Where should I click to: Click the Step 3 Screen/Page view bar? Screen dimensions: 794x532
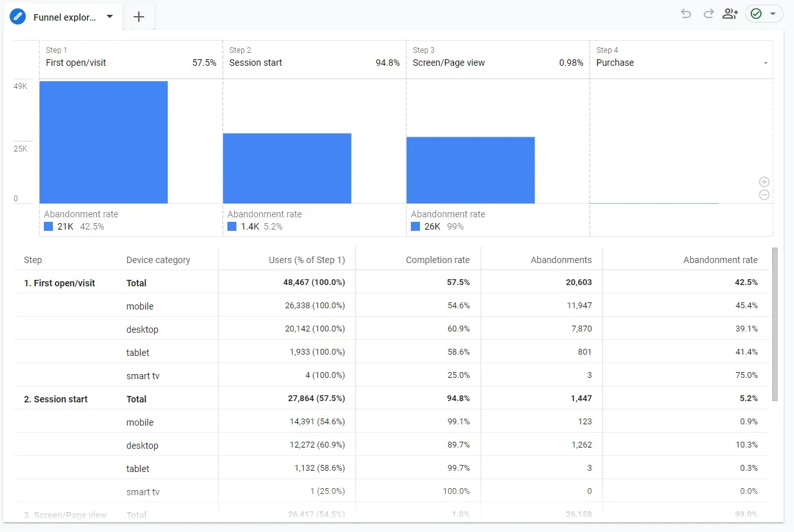coord(470,170)
